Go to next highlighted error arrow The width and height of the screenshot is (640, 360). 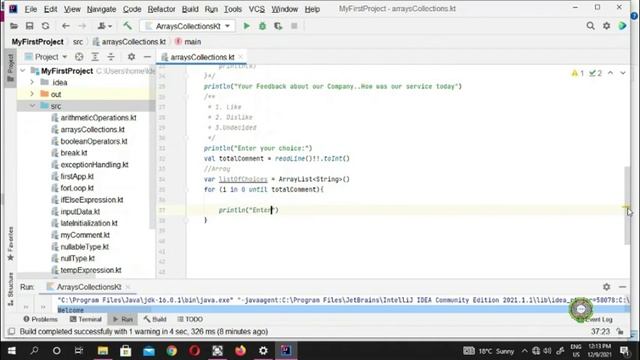pos(623,73)
